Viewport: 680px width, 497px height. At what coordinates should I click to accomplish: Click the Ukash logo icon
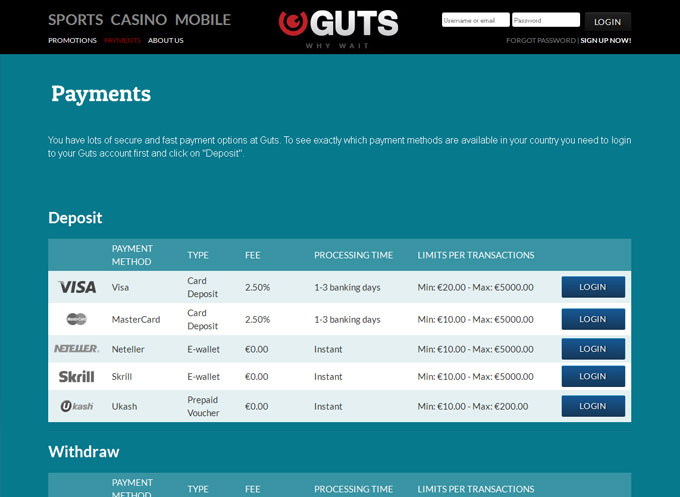[x=77, y=406]
